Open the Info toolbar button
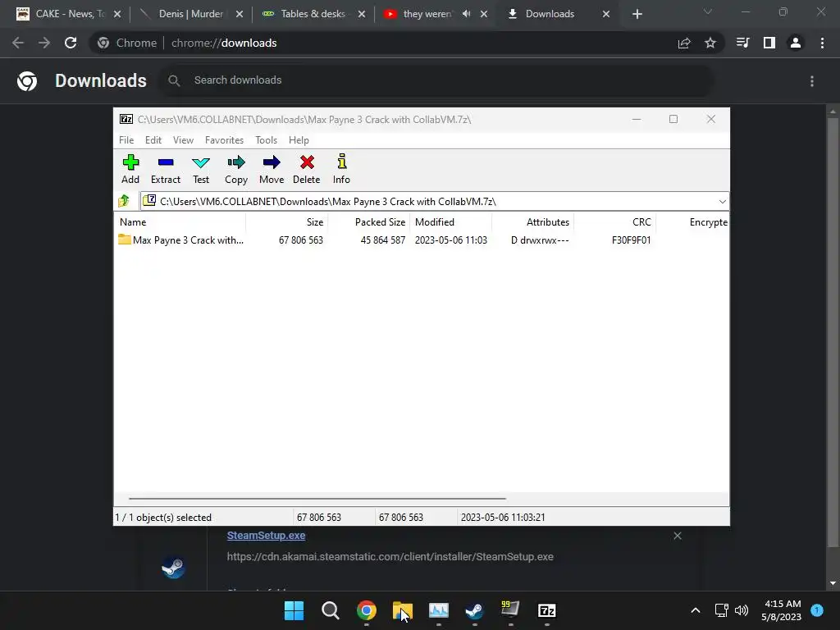Screen dimensions: 840x630 click(341, 169)
